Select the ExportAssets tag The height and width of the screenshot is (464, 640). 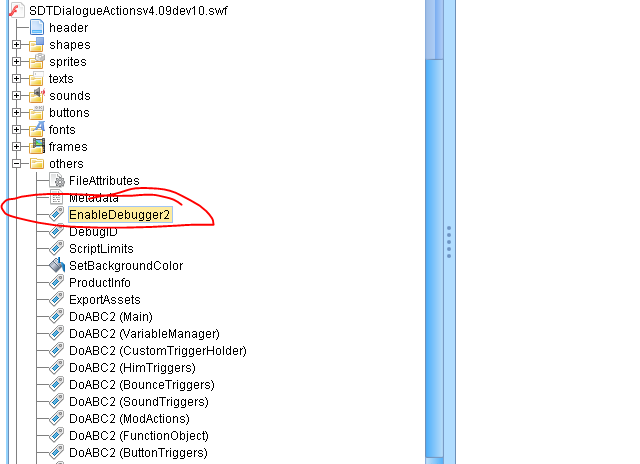coord(104,300)
